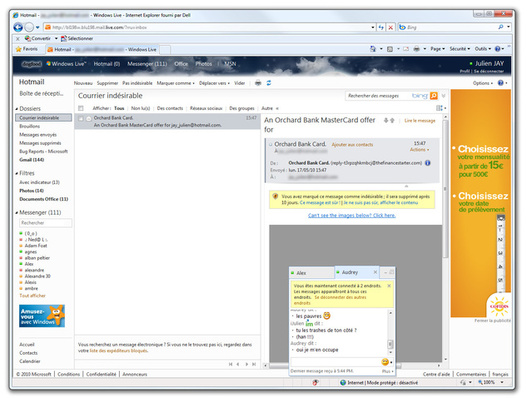Click the Sélectionner toolbar icon
The height and width of the screenshot is (398, 527).
tap(64, 39)
